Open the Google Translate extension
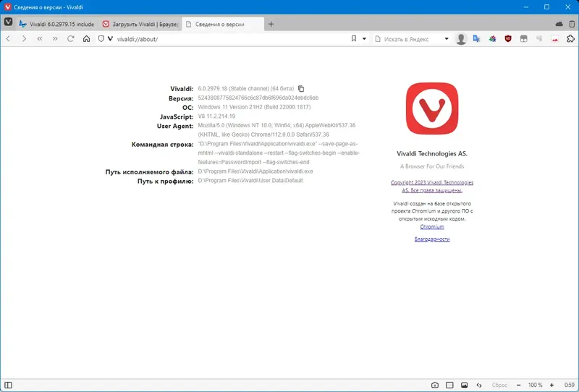 [476, 39]
